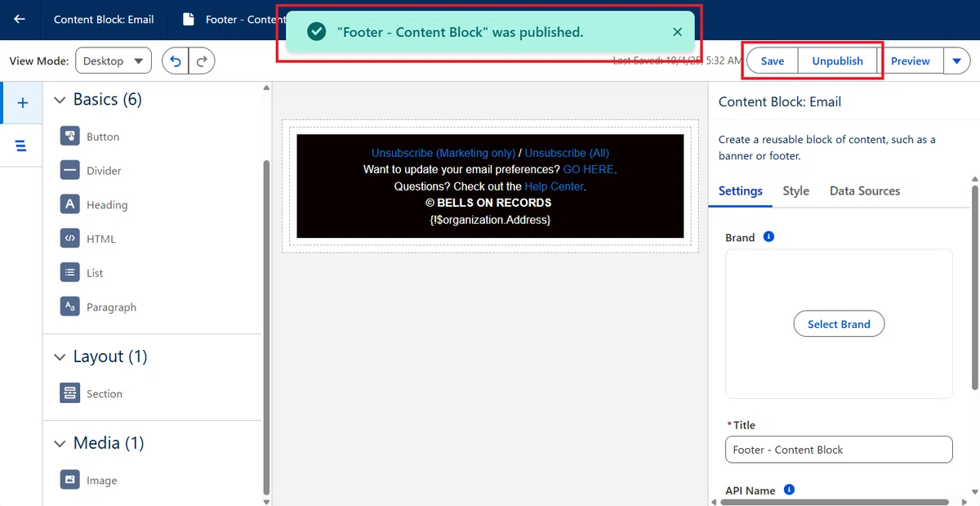This screenshot has height=506, width=980.
Task: Click the GO HERE preferences link
Action: 588,169
